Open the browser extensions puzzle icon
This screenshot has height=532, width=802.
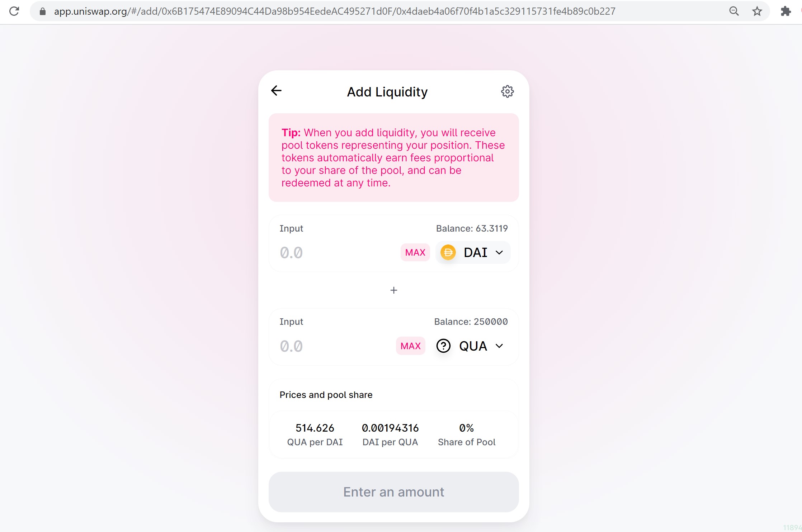[x=786, y=11]
